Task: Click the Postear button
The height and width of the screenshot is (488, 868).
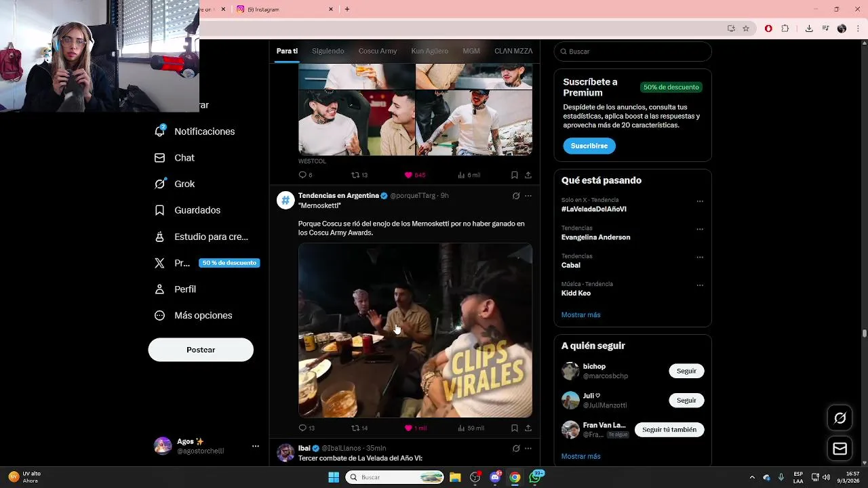Action: pos(201,350)
